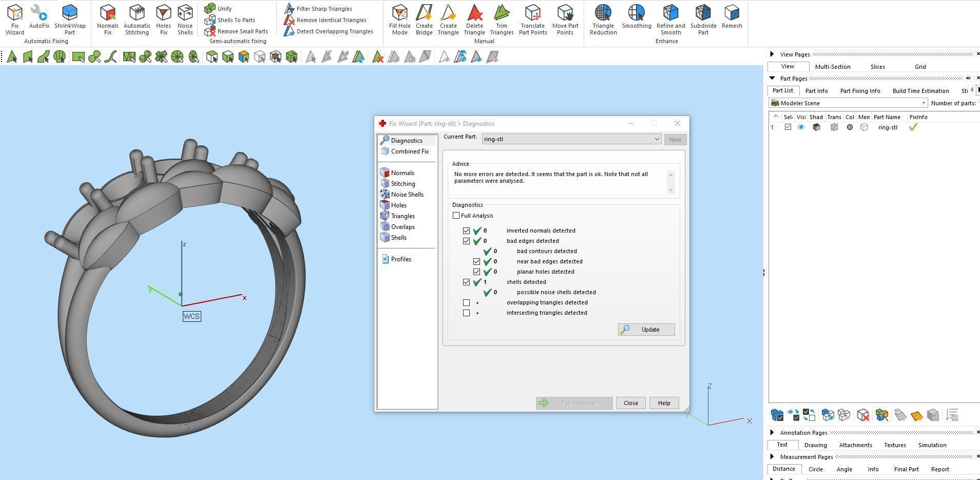
Task: Enable Full Analysis checkbox
Action: tap(456, 216)
